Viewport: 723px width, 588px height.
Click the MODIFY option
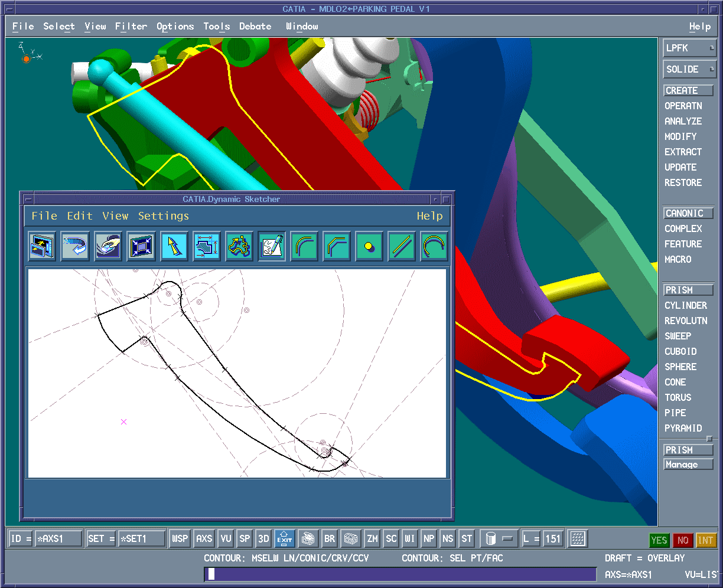[680, 137]
